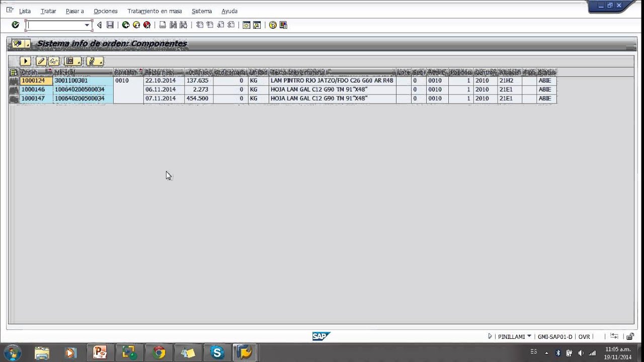
Task: Open the Tratar menu
Action: pos(48,11)
